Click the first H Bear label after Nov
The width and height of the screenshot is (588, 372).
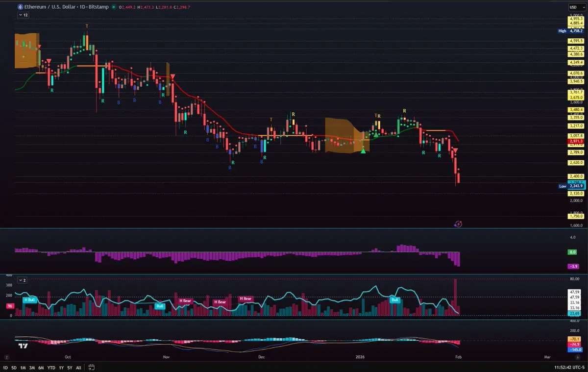(x=185, y=300)
